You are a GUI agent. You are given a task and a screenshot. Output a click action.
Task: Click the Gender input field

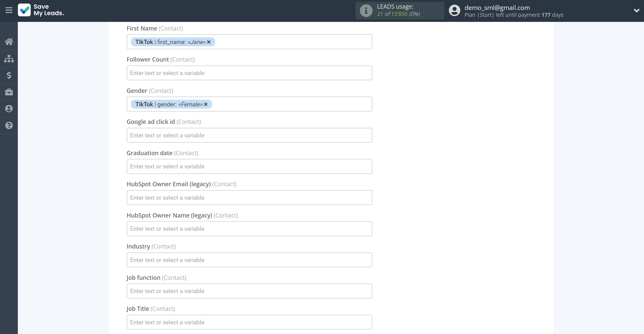(x=249, y=104)
